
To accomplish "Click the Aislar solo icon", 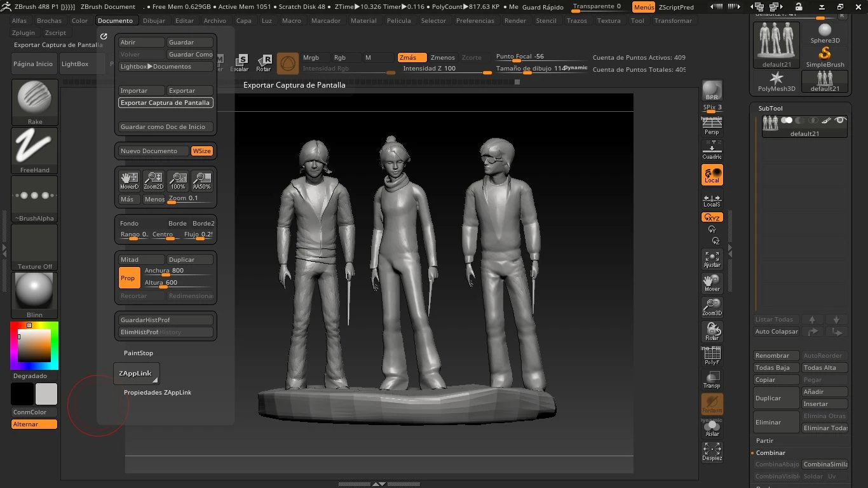I will 712,428.
